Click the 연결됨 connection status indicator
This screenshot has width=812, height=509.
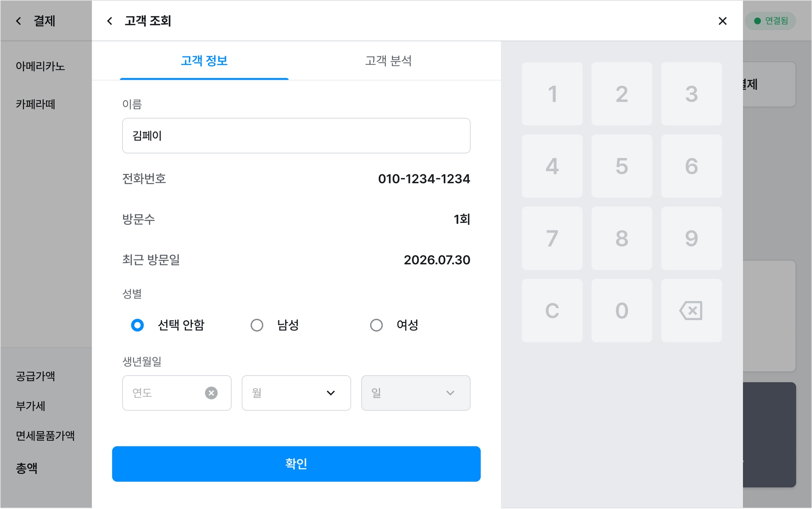[x=770, y=21]
